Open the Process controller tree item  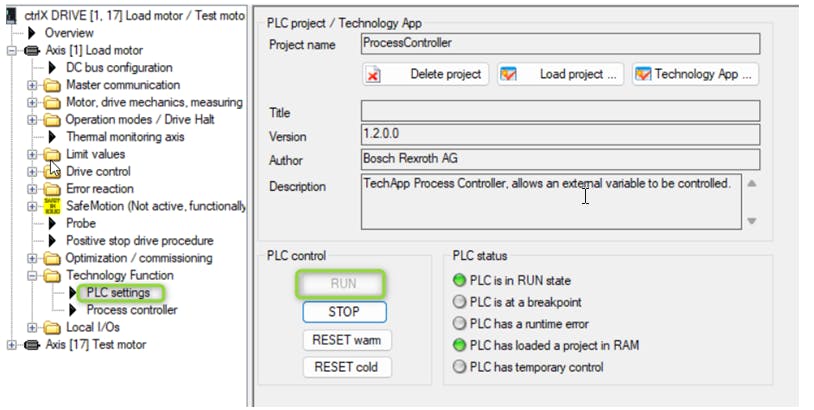point(131,310)
